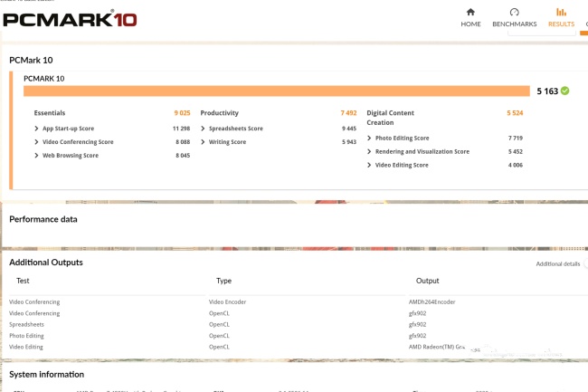Select the Video Editing test row
This screenshot has height=392, width=588.
pos(26,347)
